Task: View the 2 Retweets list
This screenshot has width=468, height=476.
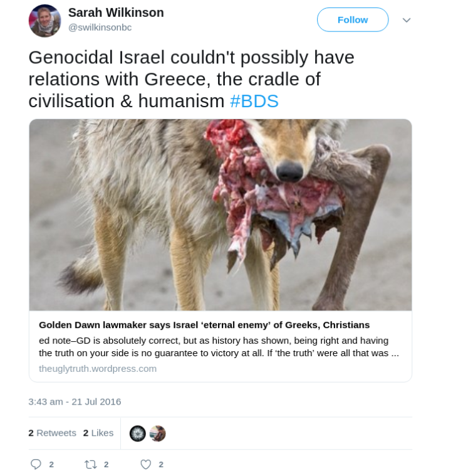Action: (52, 433)
